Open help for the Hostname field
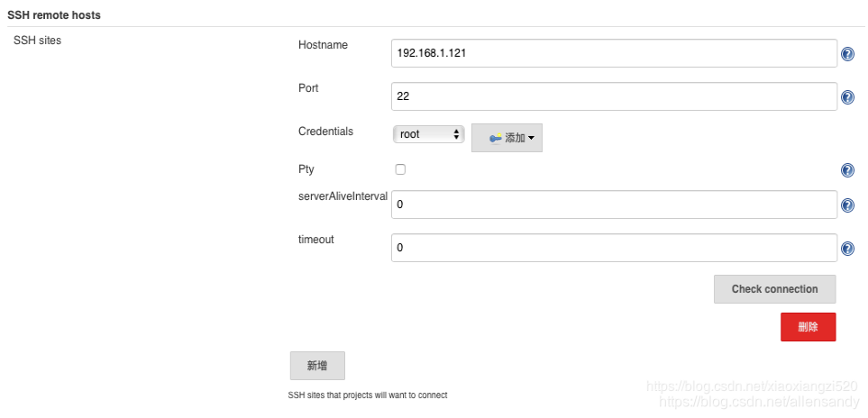The width and height of the screenshot is (868, 418). point(847,54)
